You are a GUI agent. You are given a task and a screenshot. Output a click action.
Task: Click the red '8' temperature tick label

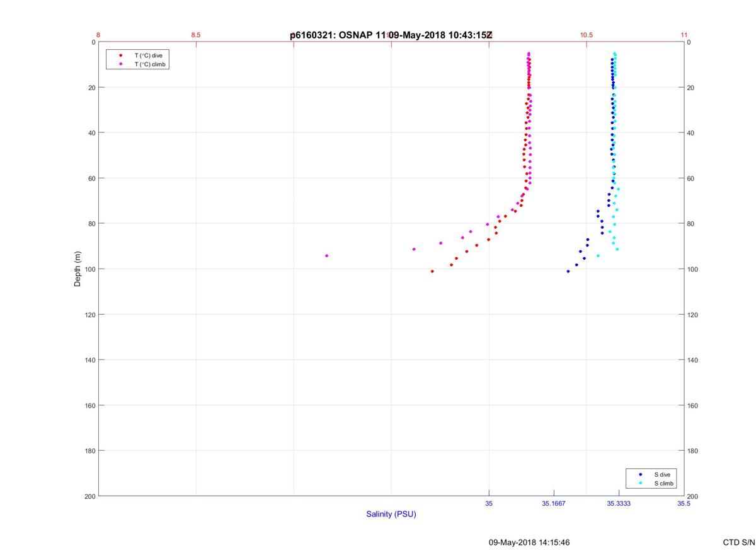click(98, 35)
